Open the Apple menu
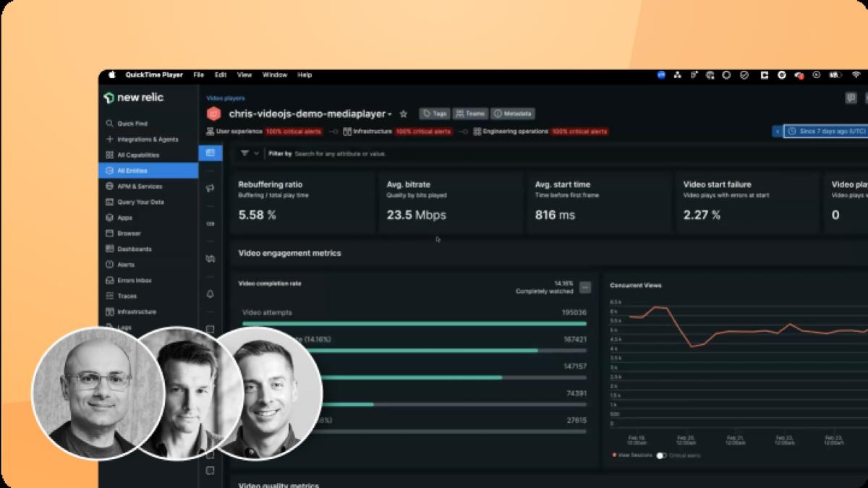The width and height of the screenshot is (868, 488). pyautogui.click(x=112, y=74)
